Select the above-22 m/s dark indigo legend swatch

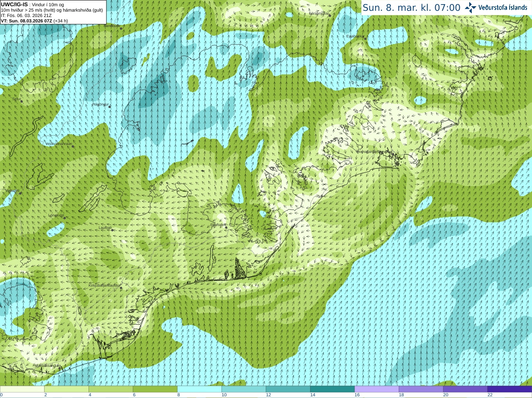[510, 389]
